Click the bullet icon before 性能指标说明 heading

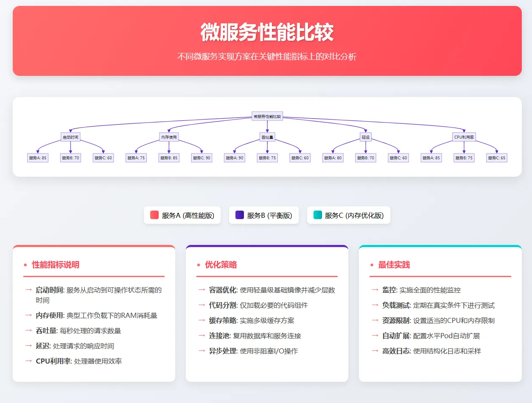pyautogui.click(x=25, y=265)
